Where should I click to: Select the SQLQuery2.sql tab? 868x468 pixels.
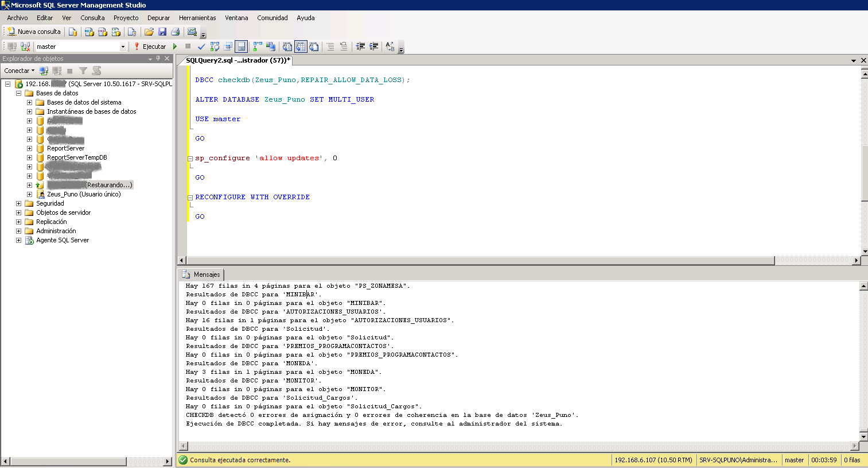point(238,60)
